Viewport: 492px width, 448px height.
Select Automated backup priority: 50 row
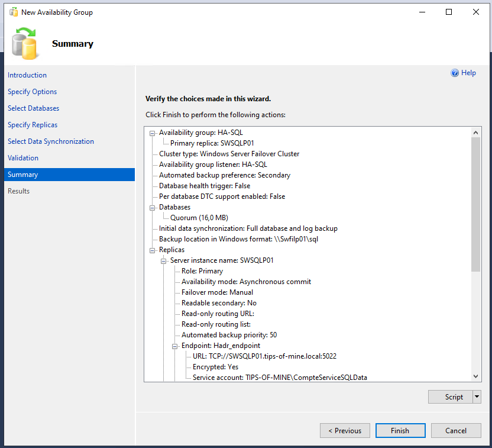click(229, 336)
